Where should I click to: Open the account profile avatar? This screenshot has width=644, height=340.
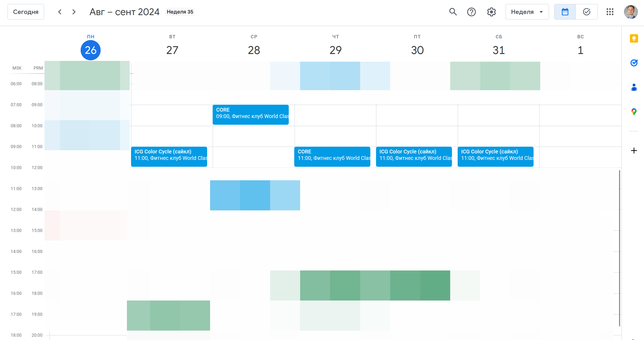[x=630, y=12]
